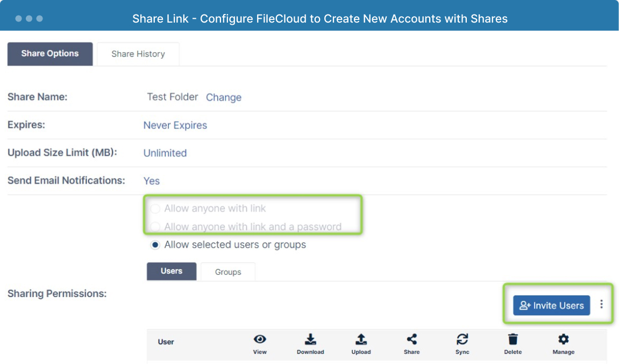Select Allow selected users or groups radio
This screenshot has height=364, width=619.
pyautogui.click(x=155, y=245)
